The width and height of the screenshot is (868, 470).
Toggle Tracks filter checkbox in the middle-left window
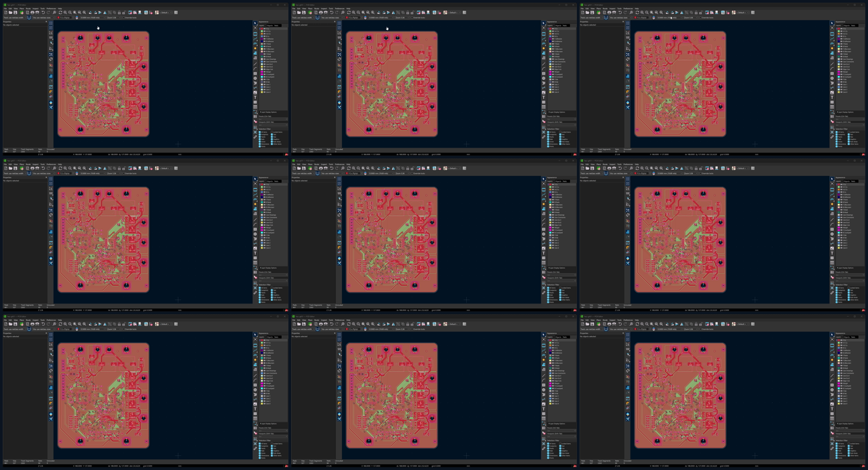tap(260, 293)
